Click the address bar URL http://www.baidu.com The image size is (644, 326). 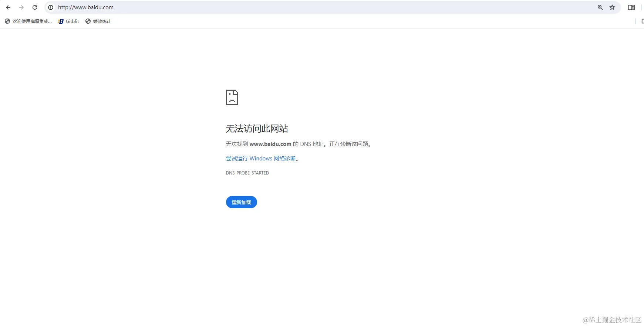click(x=86, y=7)
